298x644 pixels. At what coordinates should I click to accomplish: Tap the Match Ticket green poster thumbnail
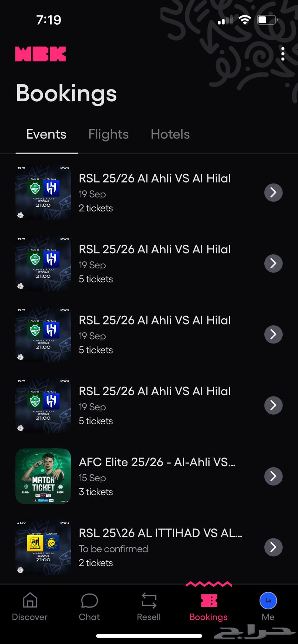(43, 476)
